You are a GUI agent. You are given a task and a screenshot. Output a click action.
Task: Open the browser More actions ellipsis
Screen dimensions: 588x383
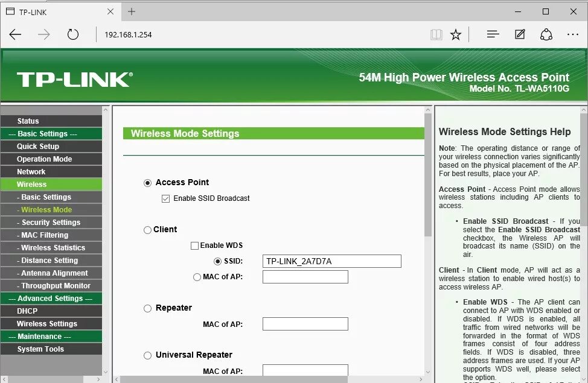pyautogui.click(x=573, y=34)
